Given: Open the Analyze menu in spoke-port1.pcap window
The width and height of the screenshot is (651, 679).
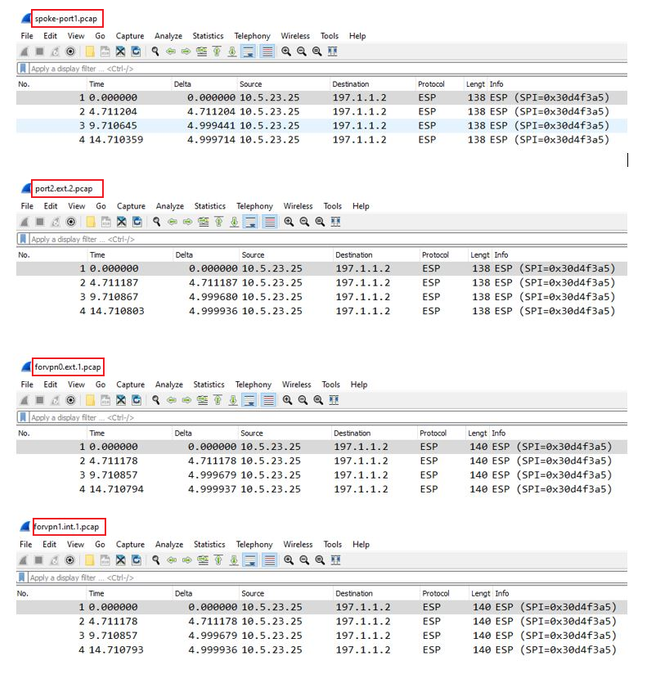Looking at the screenshot, I should click(168, 36).
